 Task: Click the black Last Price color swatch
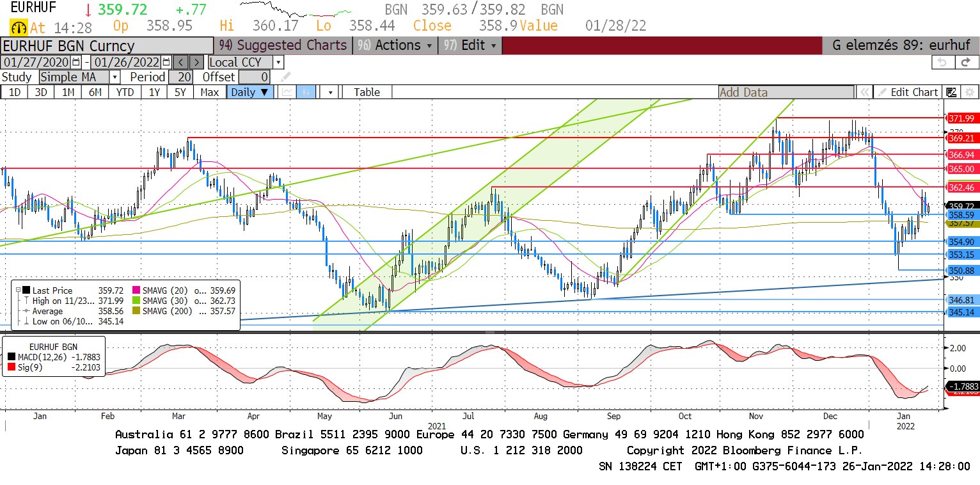click(x=26, y=290)
